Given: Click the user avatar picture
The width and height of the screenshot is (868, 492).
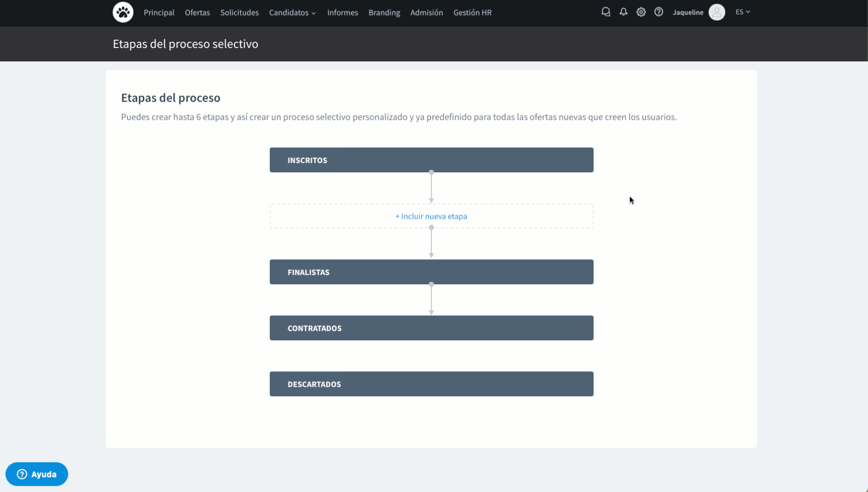Looking at the screenshot, I should coord(716,12).
